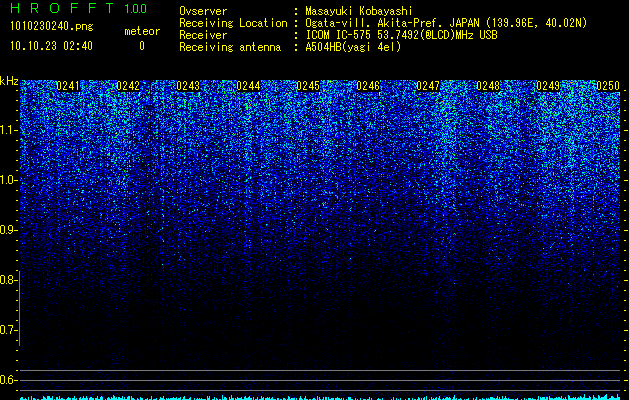Click the 0249 time marker
Viewport: 629px width, 400px height.
[x=548, y=86]
